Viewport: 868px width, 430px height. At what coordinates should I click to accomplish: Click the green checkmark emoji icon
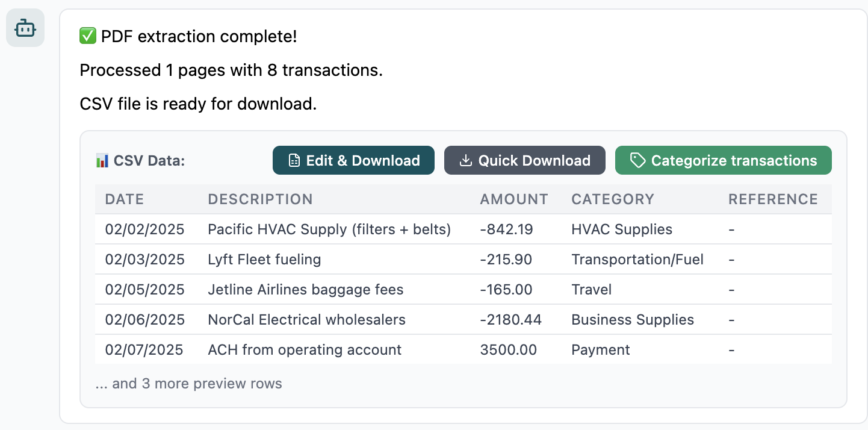click(x=88, y=37)
